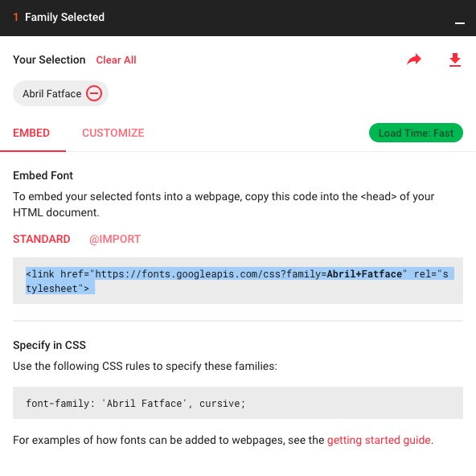
Task: Click the Your Selection heading
Action: (49, 59)
